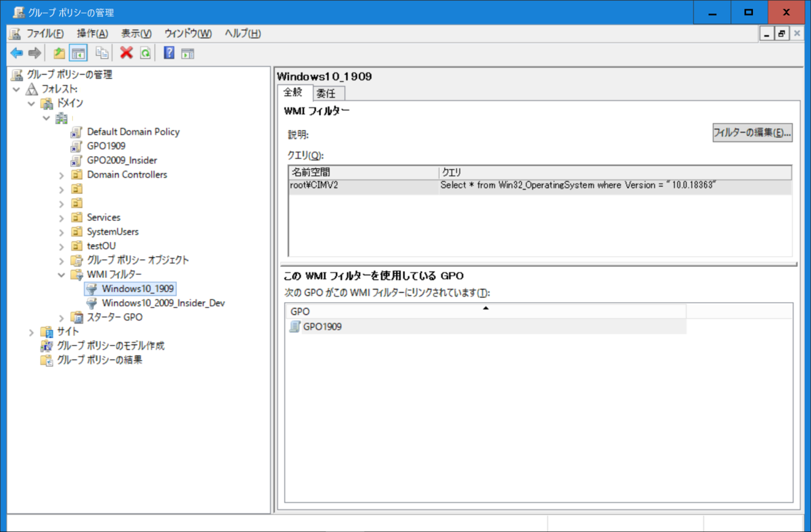
Task: Collapse the ドメイン node
Action: coord(32,103)
